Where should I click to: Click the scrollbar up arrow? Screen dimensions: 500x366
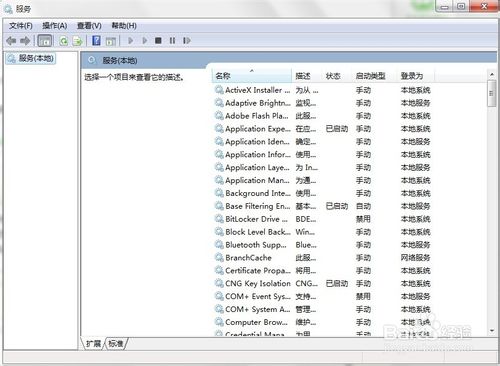tap(492, 74)
